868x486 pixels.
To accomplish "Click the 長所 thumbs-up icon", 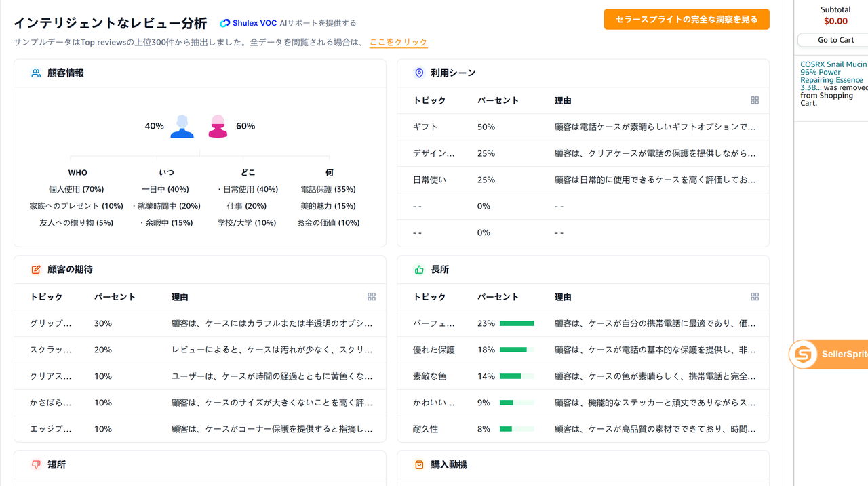I will point(419,270).
